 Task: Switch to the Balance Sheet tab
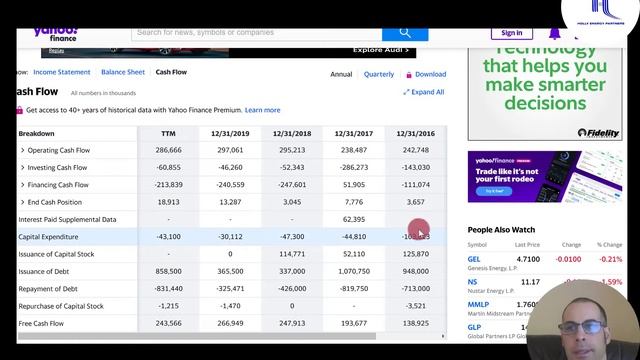point(123,72)
